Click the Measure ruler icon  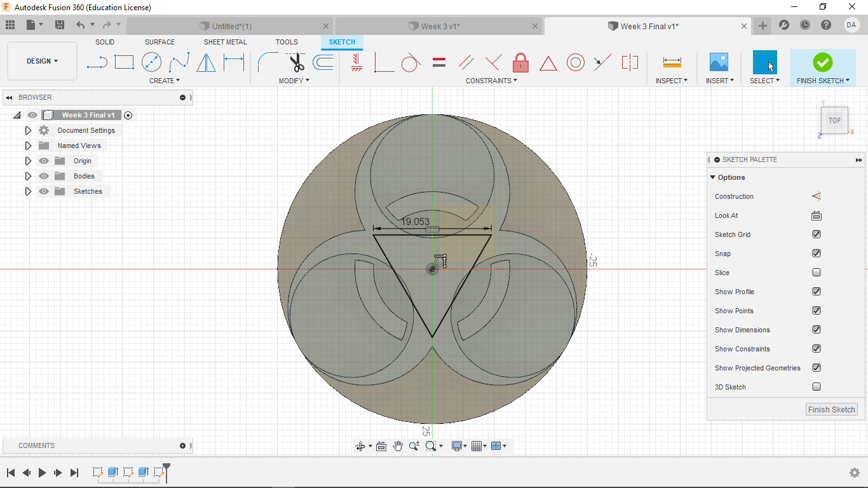[672, 62]
